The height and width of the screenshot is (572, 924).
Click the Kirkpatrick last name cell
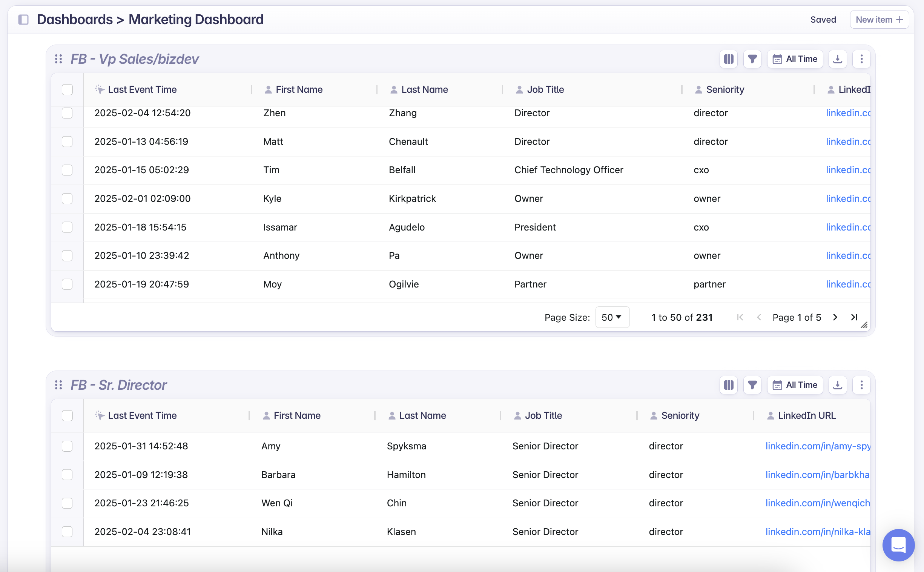[412, 198]
